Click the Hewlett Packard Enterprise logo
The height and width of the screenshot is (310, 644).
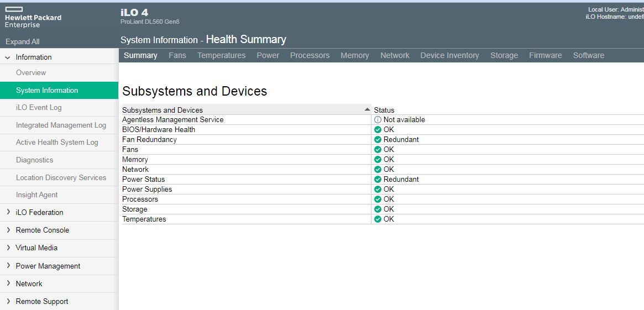[33, 17]
